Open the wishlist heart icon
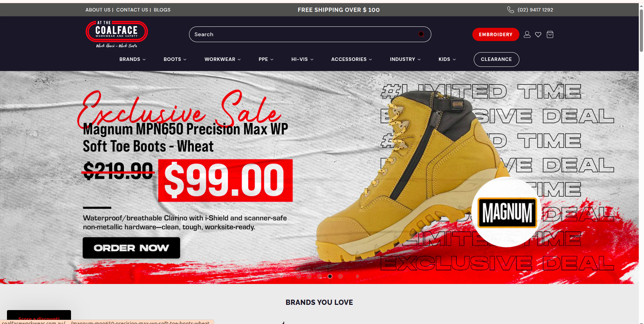 click(x=538, y=34)
